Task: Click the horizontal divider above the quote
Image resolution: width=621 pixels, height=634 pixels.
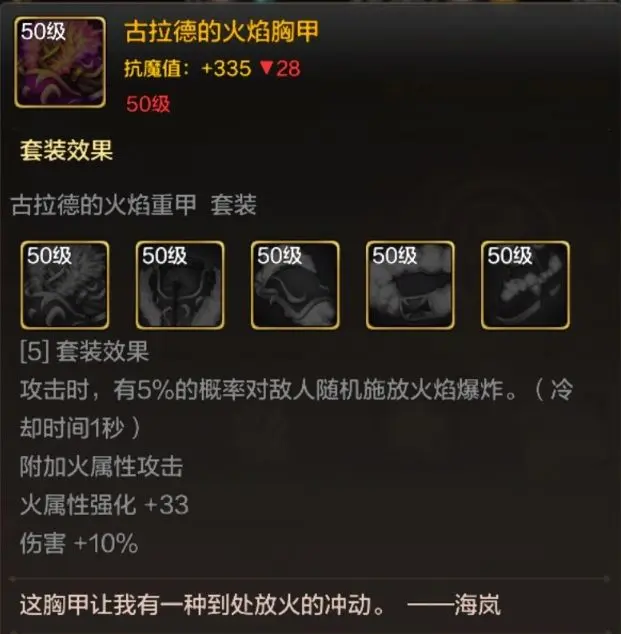Action: point(310,579)
